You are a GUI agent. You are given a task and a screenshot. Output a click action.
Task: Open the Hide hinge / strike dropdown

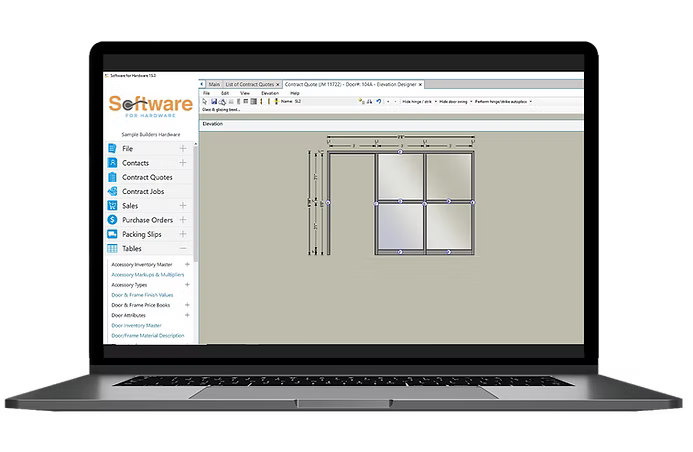tap(436, 102)
